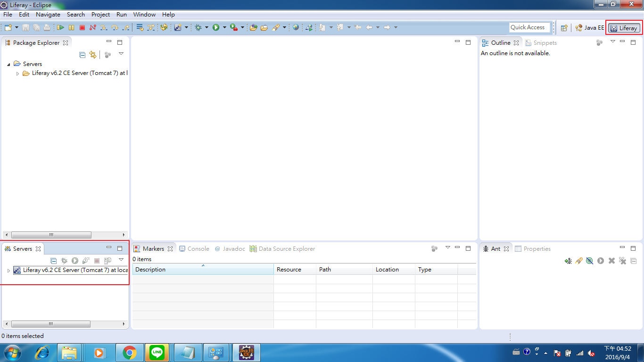The height and width of the screenshot is (362, 644).
Task: Click the Quick Access search field
Action: tap(530, 27)
